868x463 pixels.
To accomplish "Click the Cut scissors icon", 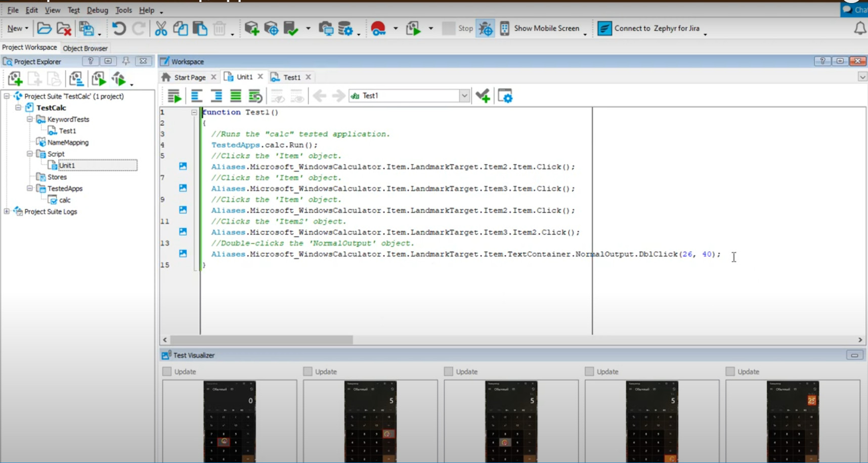I will tap(161, 29).
